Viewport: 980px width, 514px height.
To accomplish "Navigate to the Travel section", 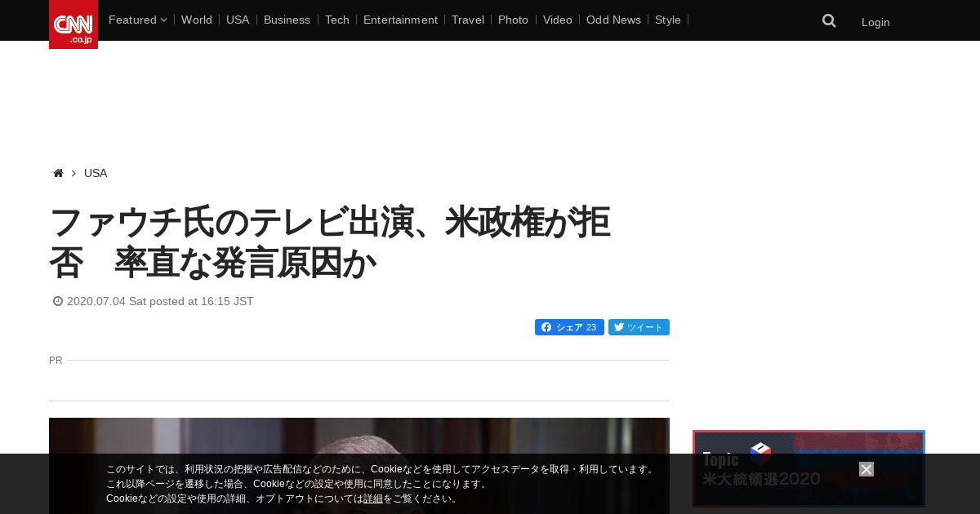I will 468,20.
